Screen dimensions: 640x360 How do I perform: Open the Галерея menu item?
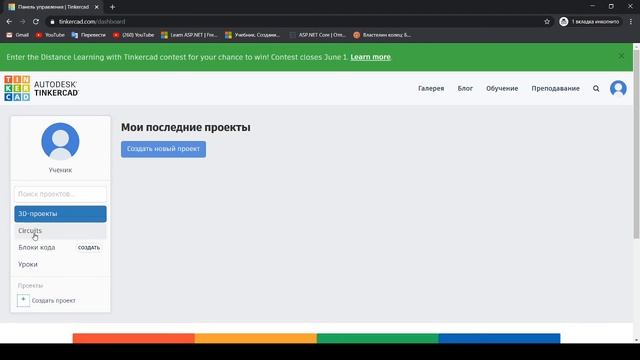point(431,88)
